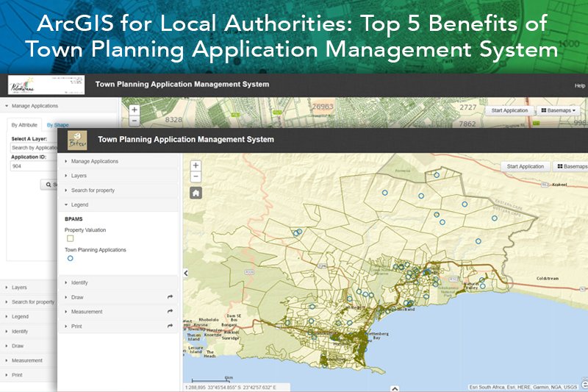Expand Identify in the back window panel
The height and width of the screenshot is (392, 588).
pyautogui.click(x=29, y=331)
